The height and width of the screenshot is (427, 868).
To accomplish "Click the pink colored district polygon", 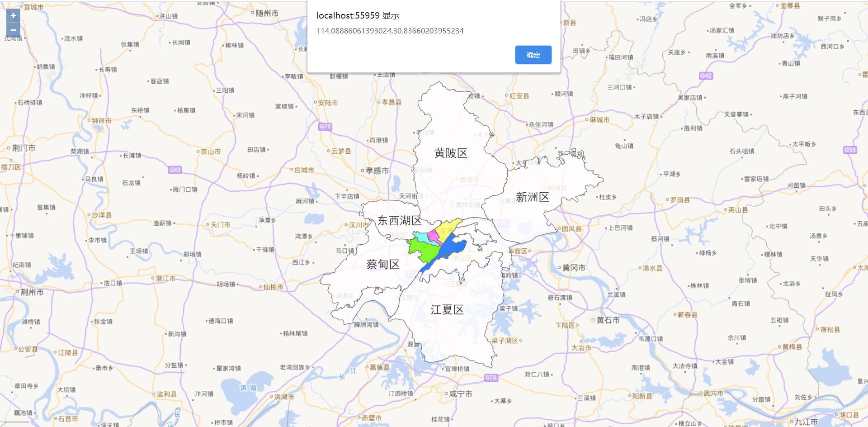I will coord(434,237).
